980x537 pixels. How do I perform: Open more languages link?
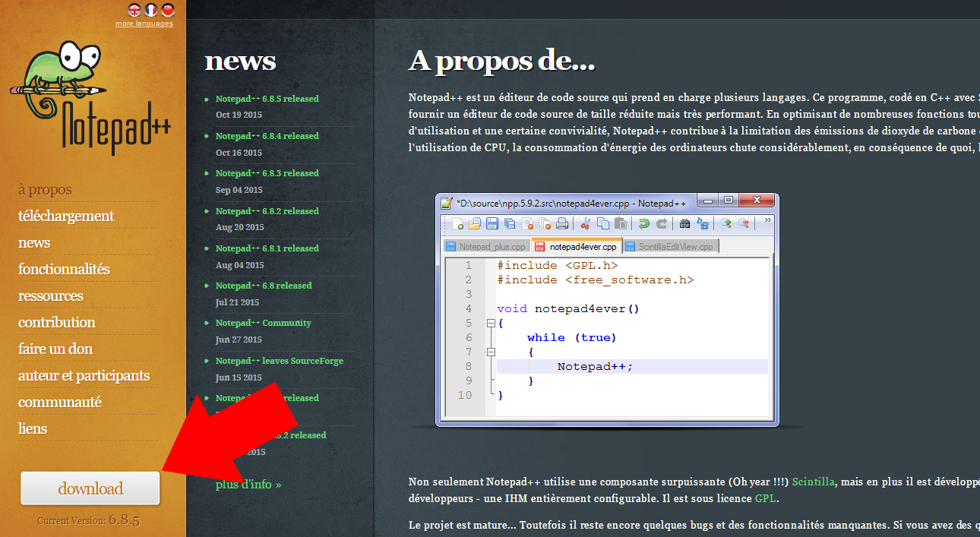144,24
